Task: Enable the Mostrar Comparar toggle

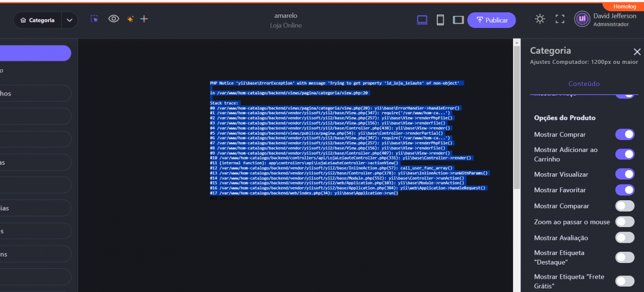Action: click(624, 206)
